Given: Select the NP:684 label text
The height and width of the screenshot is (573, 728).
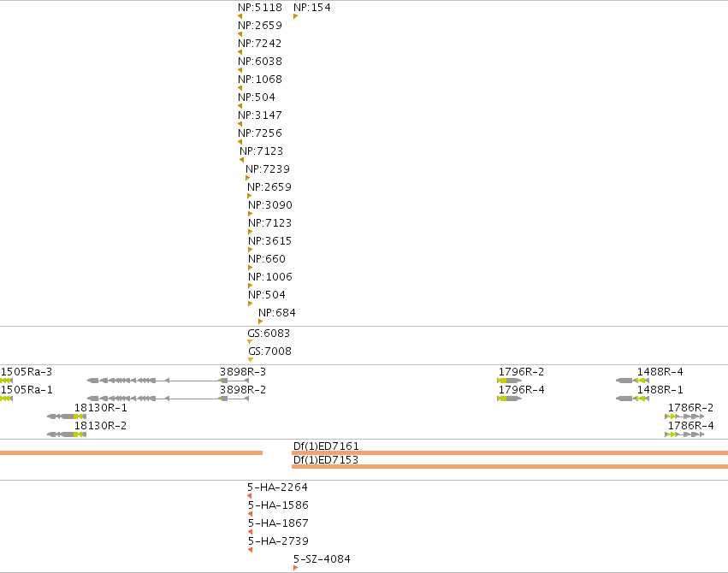Looking at the screenshot, I should pyautogui.click(x=277, y=313).
